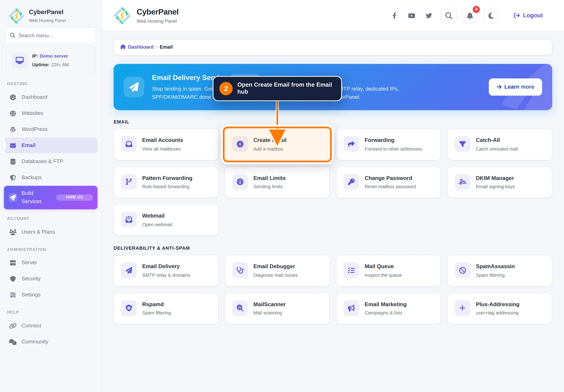Click the 'Inspect the queue' text
The width and height of the screenshot is (564, 392).
point(383,275)
